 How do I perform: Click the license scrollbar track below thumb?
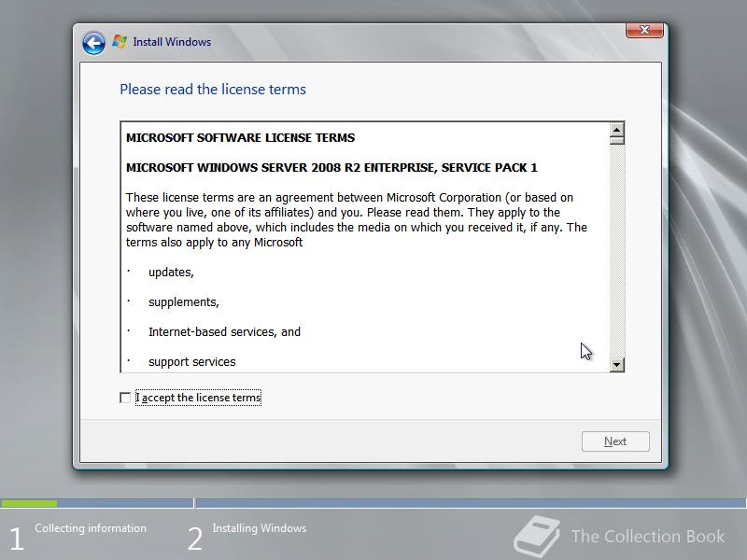617,251
